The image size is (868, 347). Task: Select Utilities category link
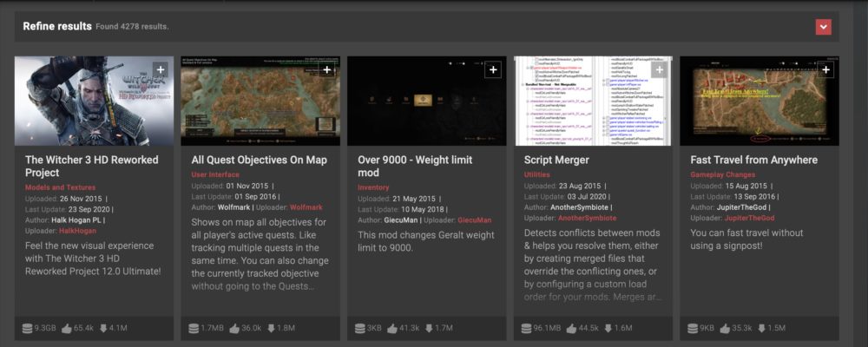[537, 175]
